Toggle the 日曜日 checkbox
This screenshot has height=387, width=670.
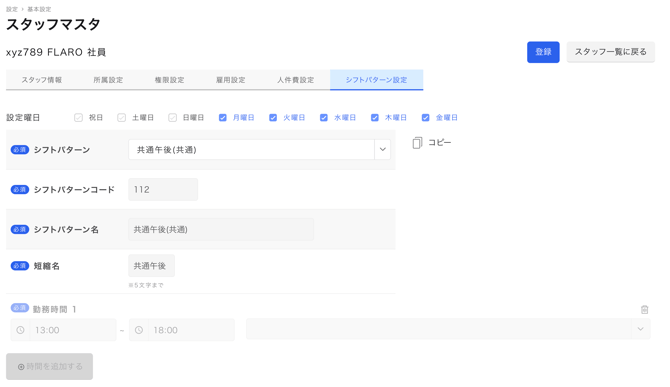pyautogui.click(x=173, y=117)
